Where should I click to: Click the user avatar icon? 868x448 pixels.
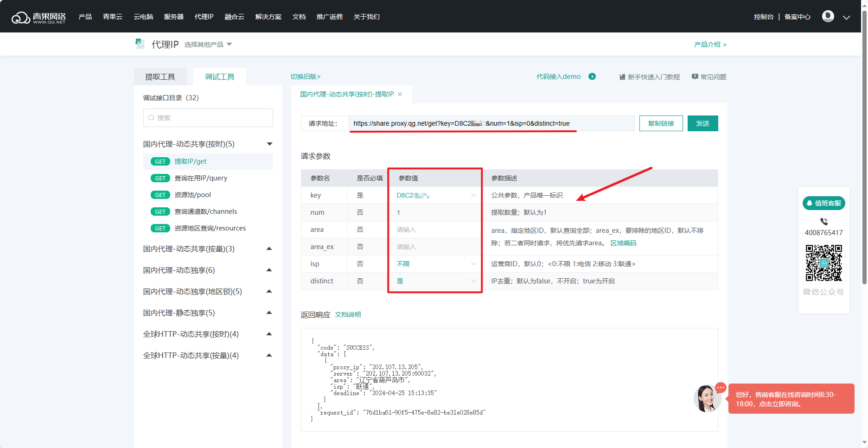828,16
